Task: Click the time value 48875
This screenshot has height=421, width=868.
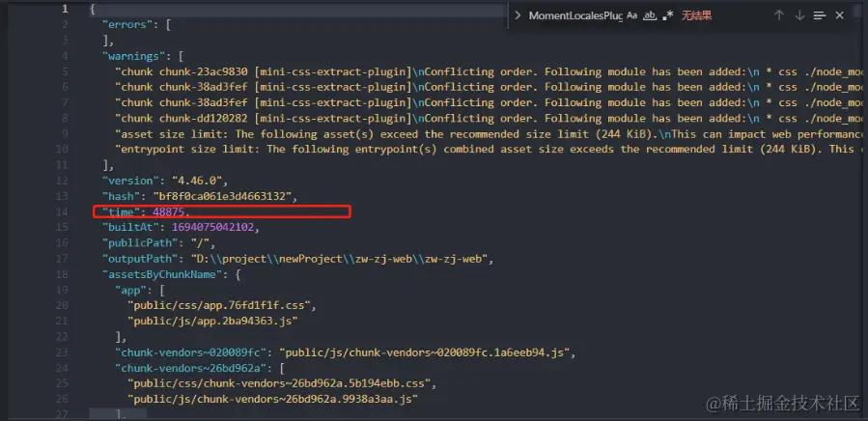Action: (169, 211)
